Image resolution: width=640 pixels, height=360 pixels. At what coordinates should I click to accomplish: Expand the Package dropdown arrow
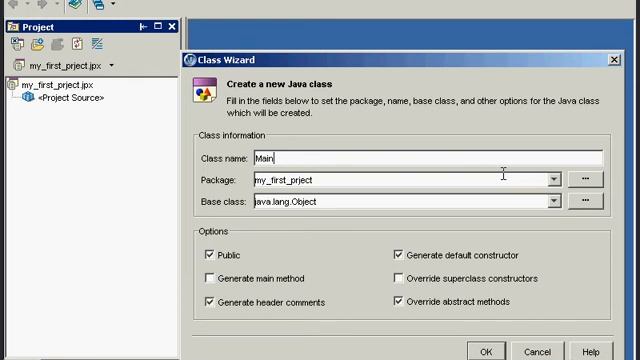[x=554, y=180]
